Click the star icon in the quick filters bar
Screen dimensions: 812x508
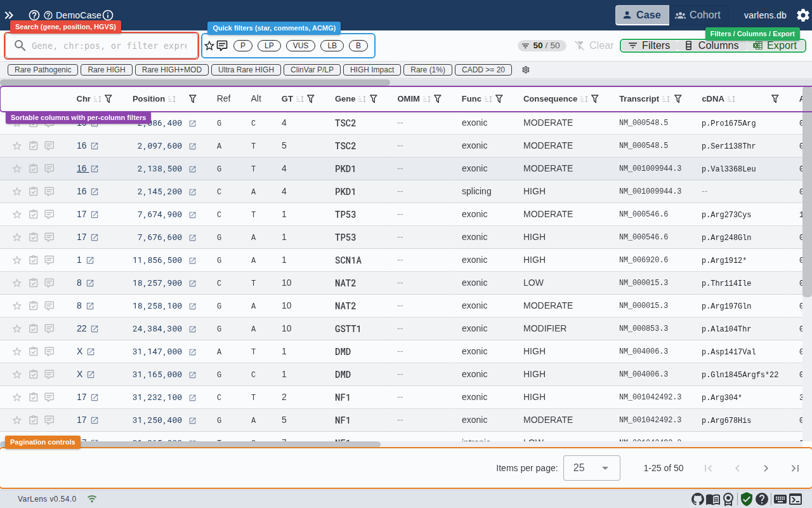(209, 45)
